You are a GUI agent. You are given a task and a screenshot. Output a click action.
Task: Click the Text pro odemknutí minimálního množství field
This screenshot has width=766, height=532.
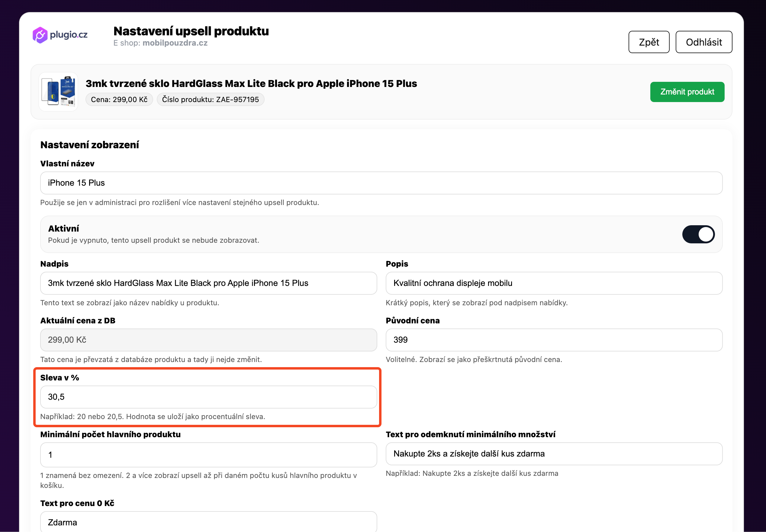pyautogui.click(x=554, y=454)
